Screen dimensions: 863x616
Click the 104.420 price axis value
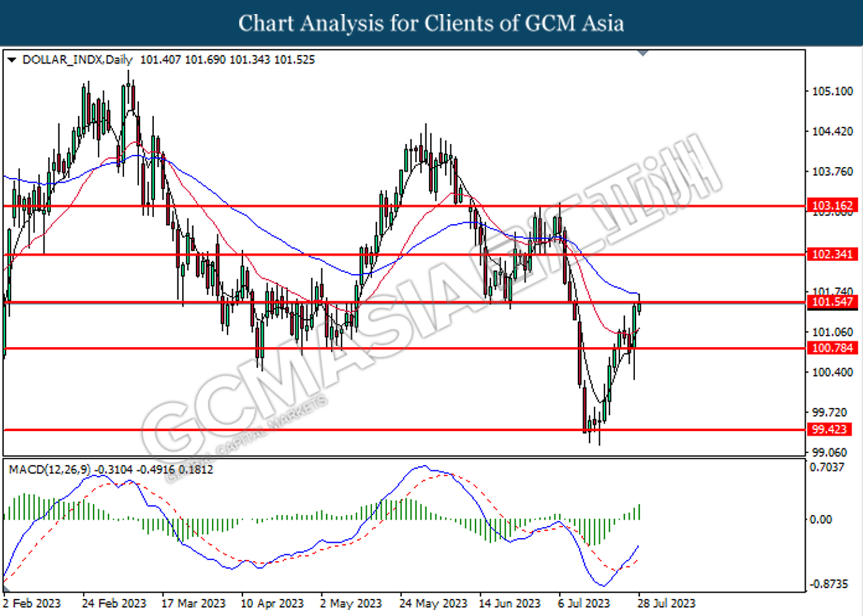pyautogui.click(x=832, y=132)
